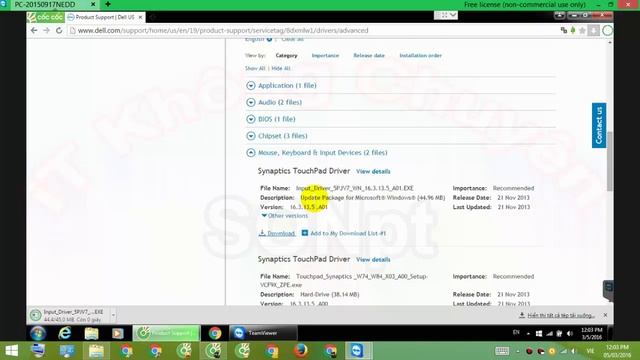
Task: Launch Internet Explorer on remote taskbar
Action: pos(64,333)
